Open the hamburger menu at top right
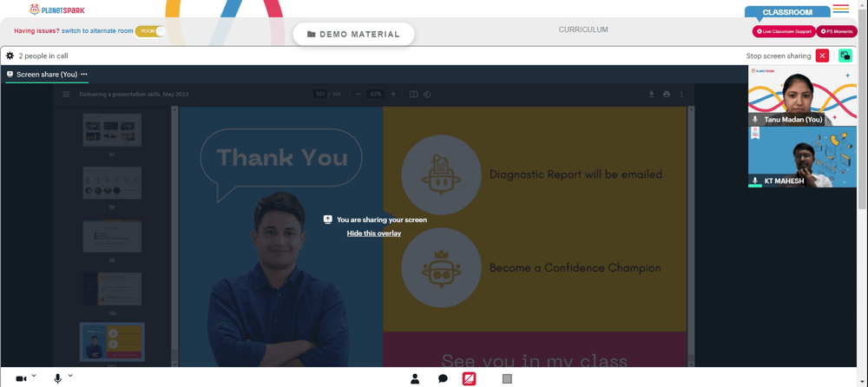 840,9
